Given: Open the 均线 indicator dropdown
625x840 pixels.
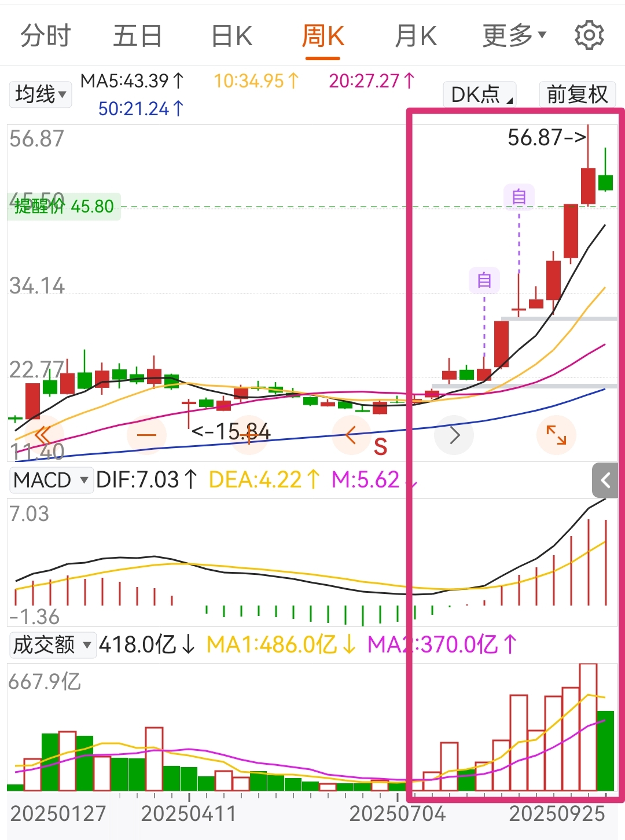Looking at the screenshot, I should click(40, 94).
